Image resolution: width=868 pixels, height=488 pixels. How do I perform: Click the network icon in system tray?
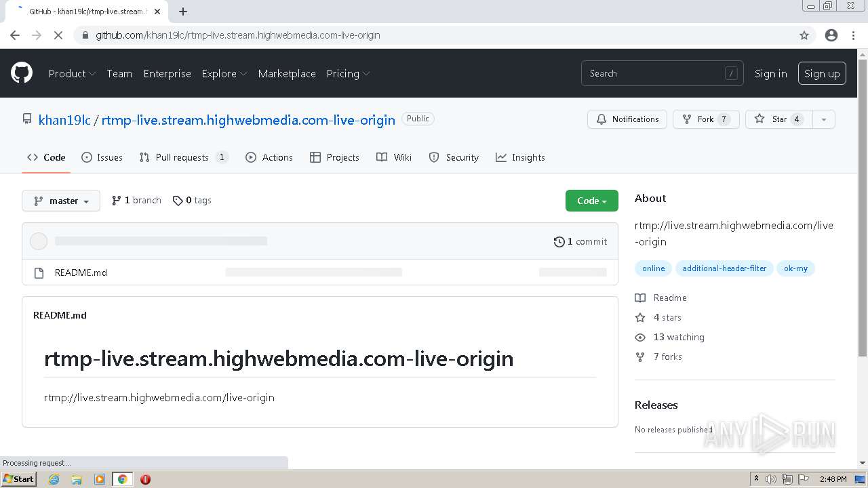(787, 479)
